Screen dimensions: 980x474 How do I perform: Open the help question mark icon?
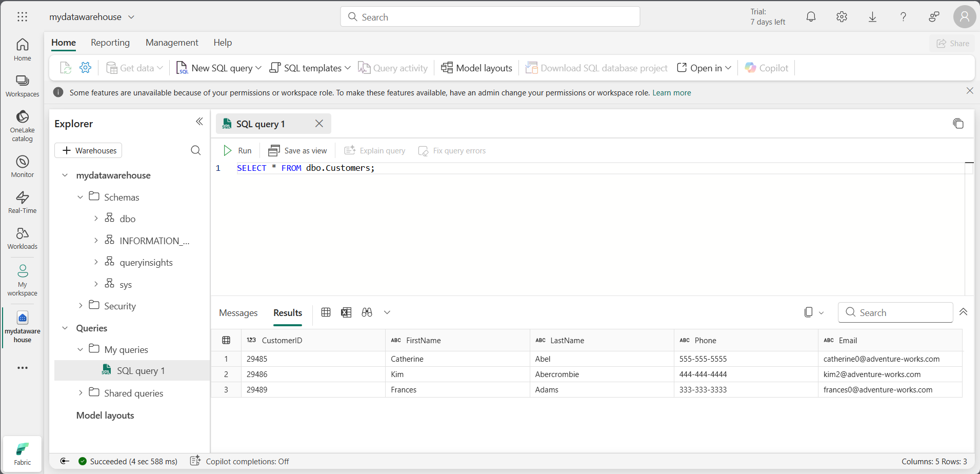[x=903, y=17]
